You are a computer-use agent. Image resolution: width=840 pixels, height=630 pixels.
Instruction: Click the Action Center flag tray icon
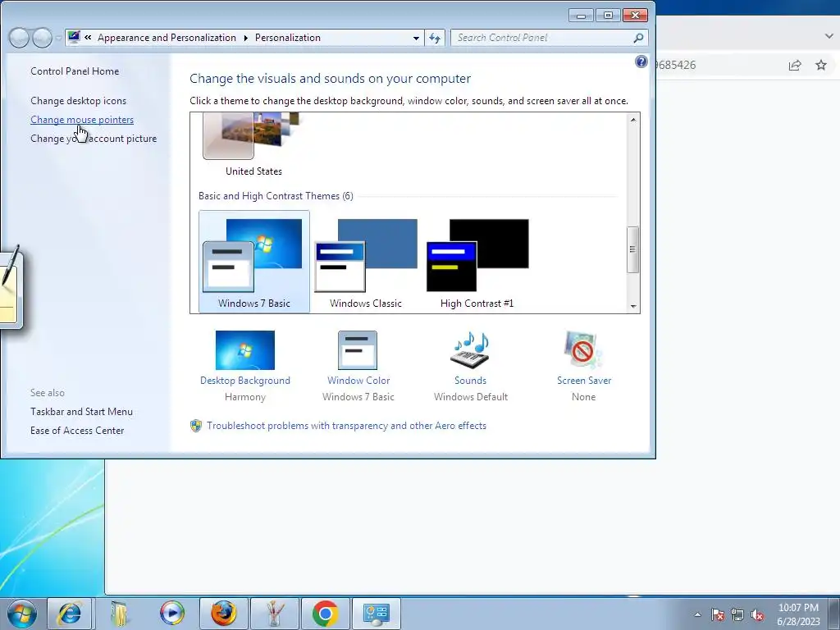[717, 614]
